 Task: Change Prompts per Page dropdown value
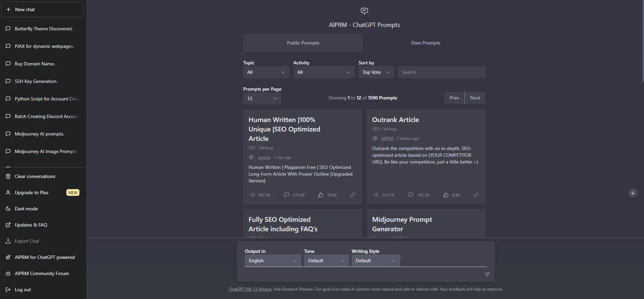click(262, 98)
